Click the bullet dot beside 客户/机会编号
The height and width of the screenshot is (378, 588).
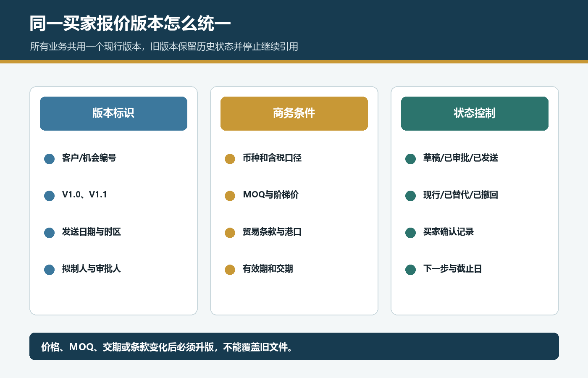[x=49, y=159]
